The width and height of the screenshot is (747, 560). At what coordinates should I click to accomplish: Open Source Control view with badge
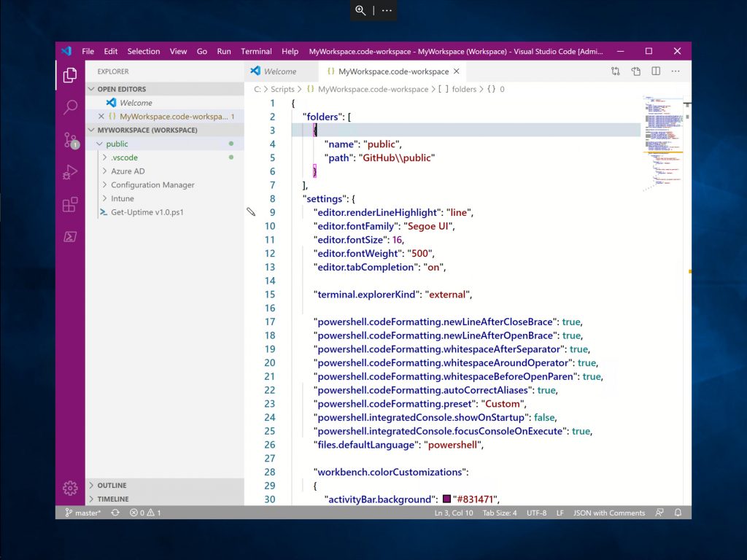click(71, 141)
